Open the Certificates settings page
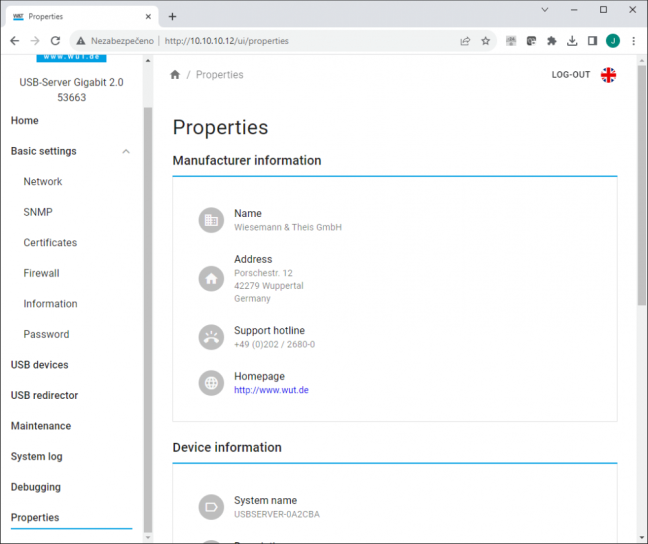This screenshot has width=648, height=544. [x=50, y=243]
